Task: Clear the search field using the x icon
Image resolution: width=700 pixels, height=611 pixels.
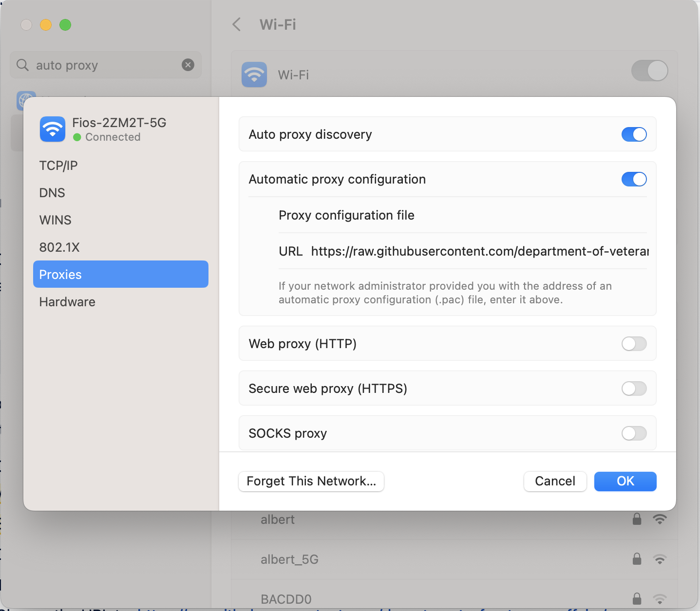Action: 188,64
